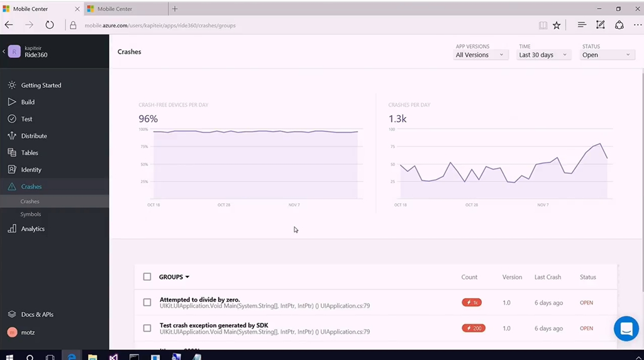
Task: Open the Time range dropdown
Action: (543, 55)
